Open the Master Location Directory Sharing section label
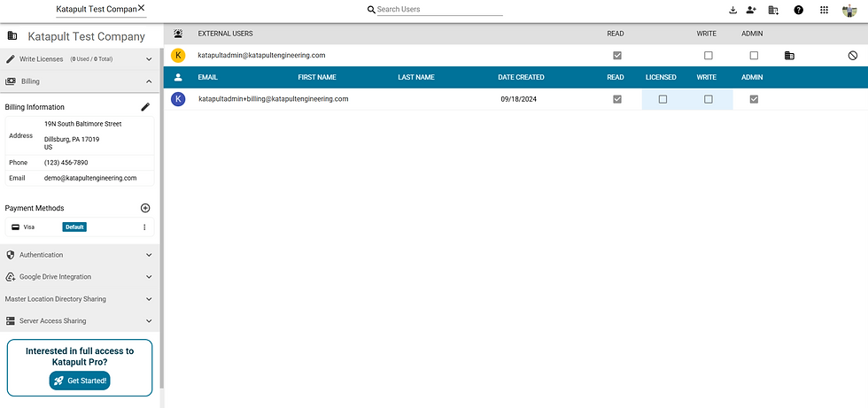Viewport: 868px width, 408px height. (x=55, y=298)
